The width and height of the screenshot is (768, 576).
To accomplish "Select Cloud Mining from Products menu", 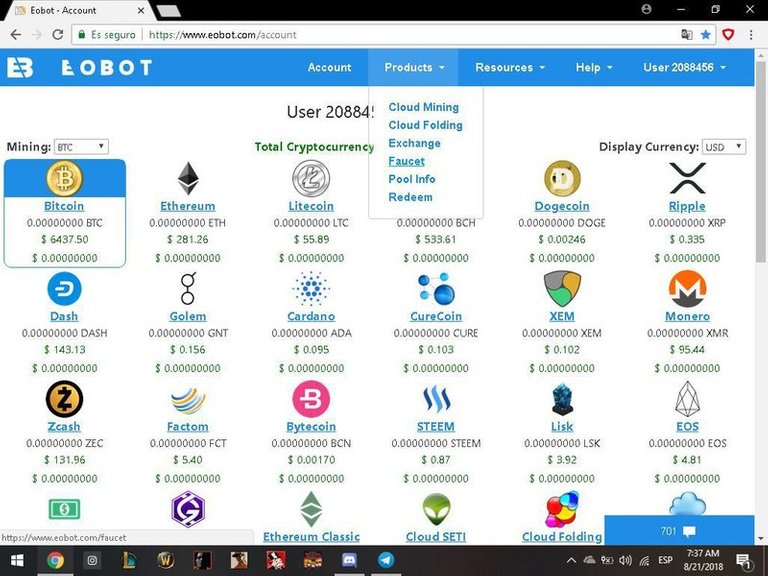I will coord(424,107).
